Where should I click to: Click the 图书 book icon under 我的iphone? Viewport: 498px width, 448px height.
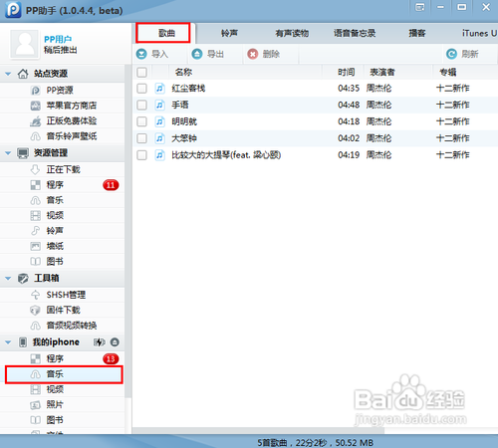pos(36,420)
